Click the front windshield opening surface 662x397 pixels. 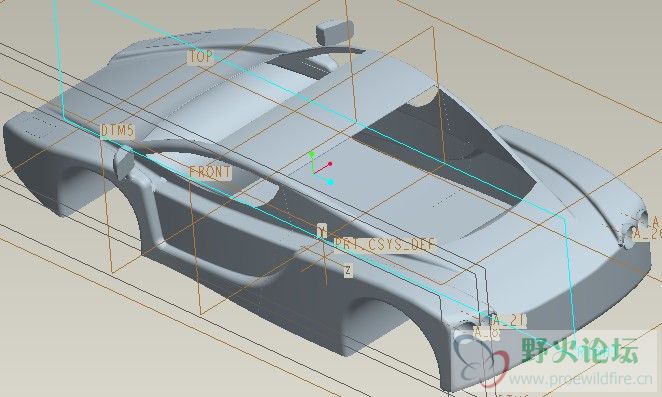pos(443,139)
